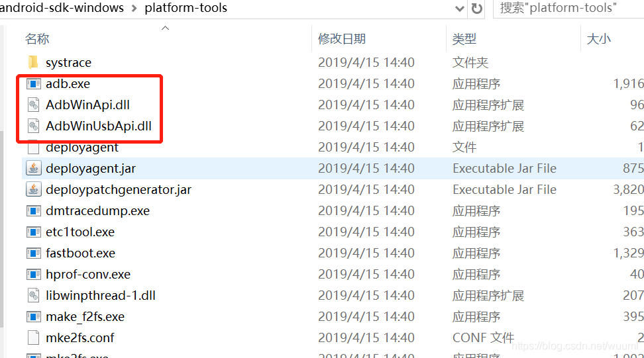Click the adb.exe application icon
Viewport: 644px width, 358px height.
coord(34,83)
